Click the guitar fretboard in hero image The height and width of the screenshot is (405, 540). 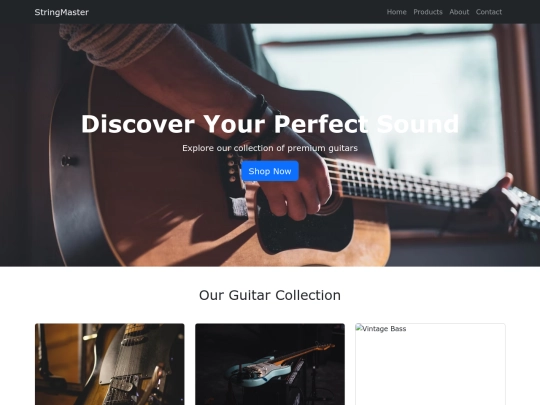406,185
